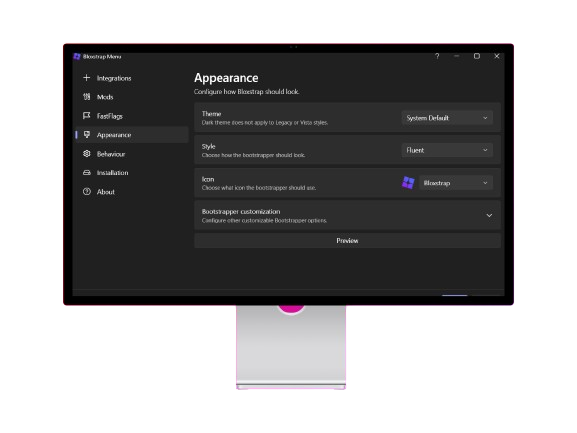Viewport: 577px width, 433px height.
Task: Click the 'Dark theme does not apply' note
Action: (265, 123)
